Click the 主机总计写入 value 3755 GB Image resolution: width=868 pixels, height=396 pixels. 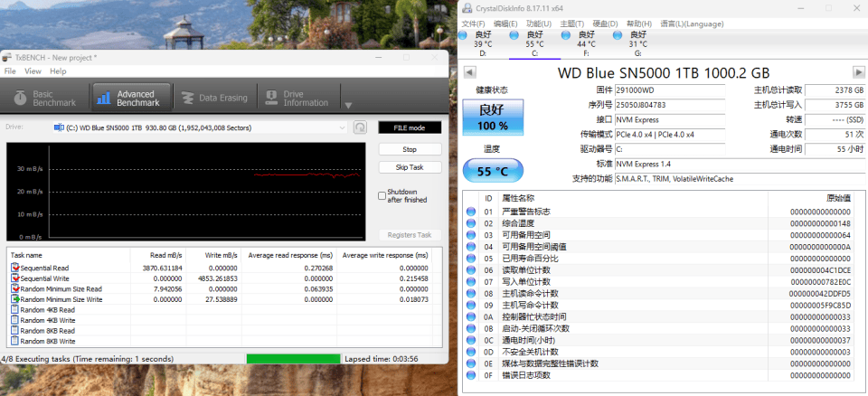835,105
